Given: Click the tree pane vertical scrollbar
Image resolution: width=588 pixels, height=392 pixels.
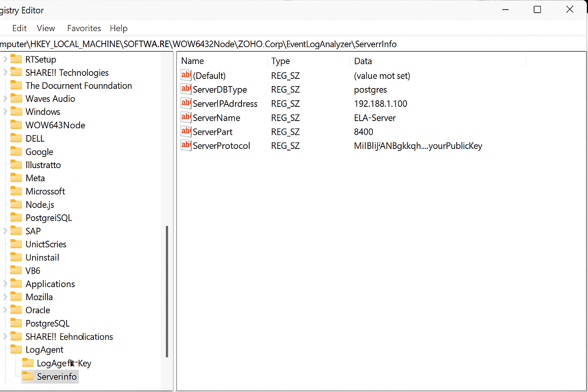Looking at the screenshot, I should [x=167, y=291].
